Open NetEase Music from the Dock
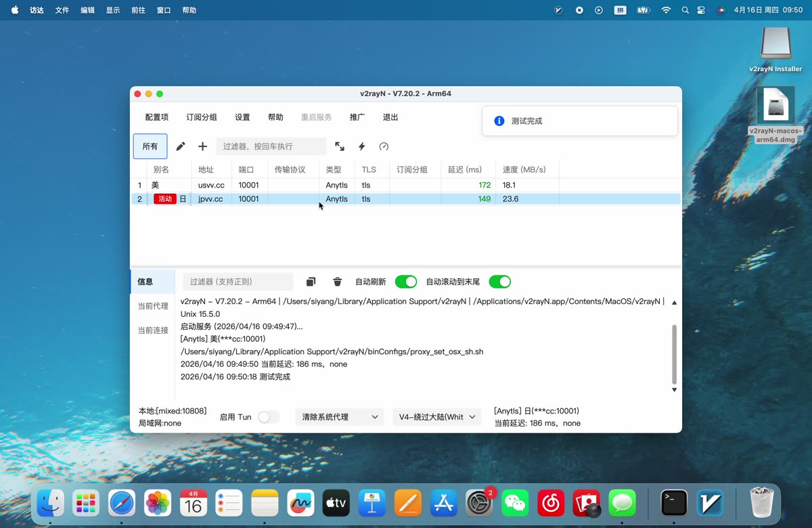Screen dimensions: 812x528 (551, 503)
